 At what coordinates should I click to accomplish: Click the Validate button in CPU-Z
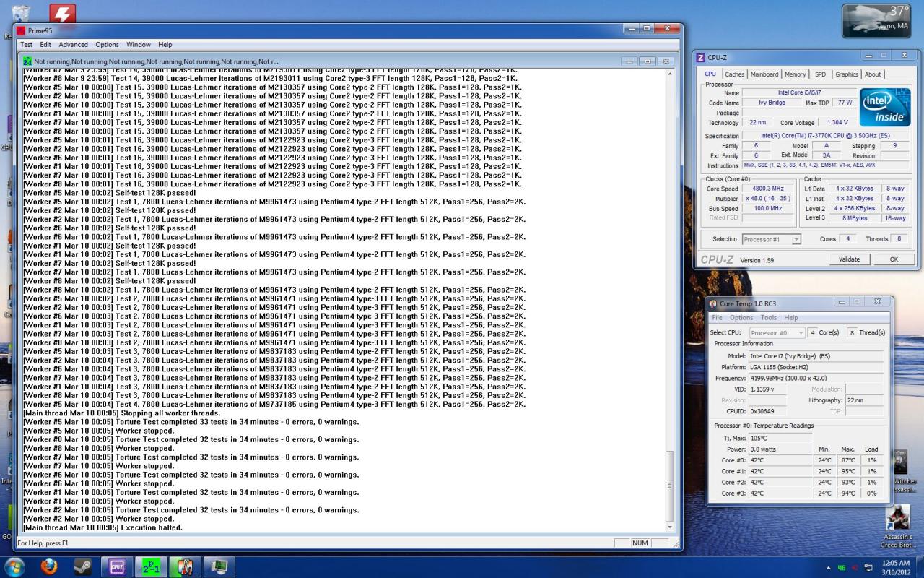850,259
